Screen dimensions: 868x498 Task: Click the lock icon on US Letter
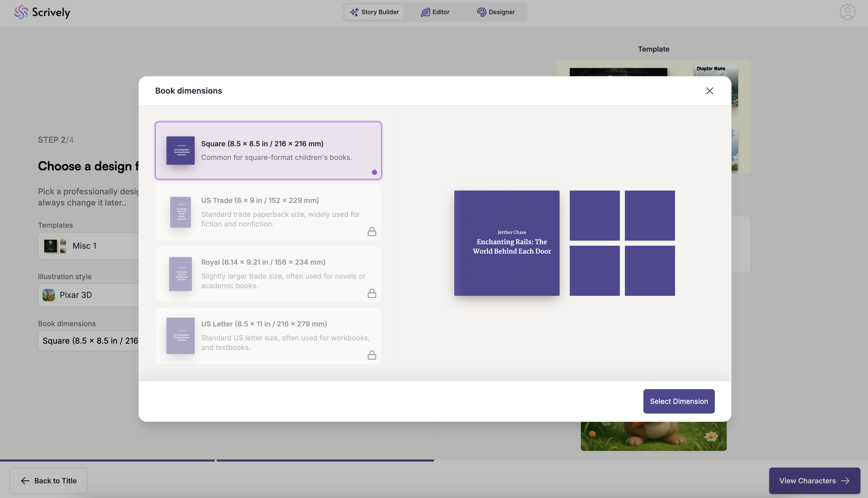[x=371, y=355]
